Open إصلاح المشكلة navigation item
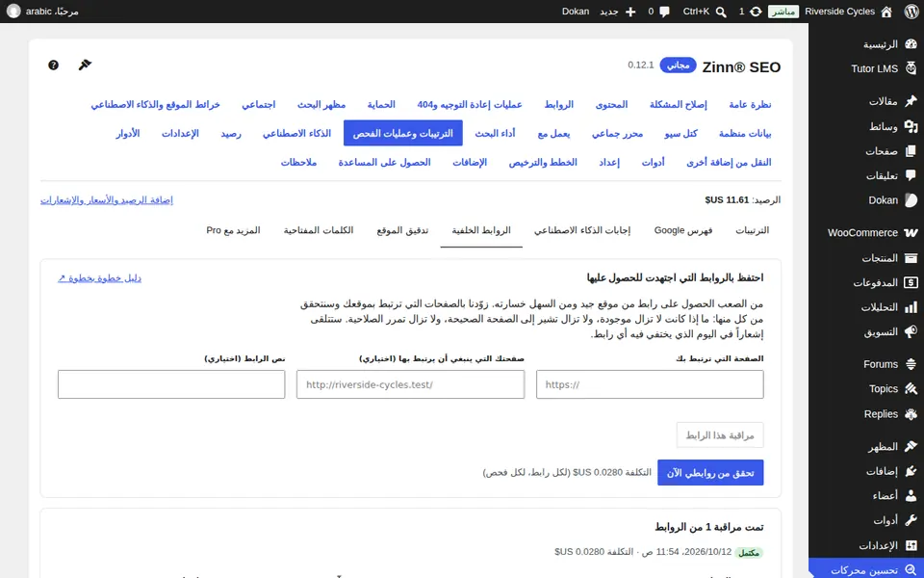 coord(679,105)
